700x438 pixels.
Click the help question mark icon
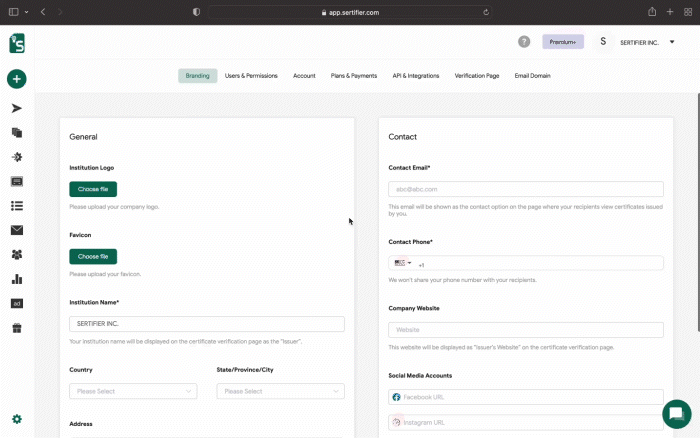pyautogui.click(x=524, y=42)
